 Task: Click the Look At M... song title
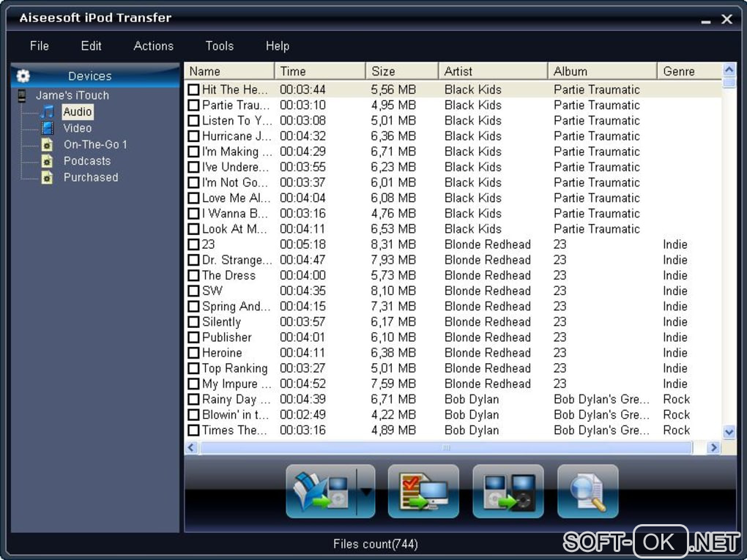click(x=234, y=229)
